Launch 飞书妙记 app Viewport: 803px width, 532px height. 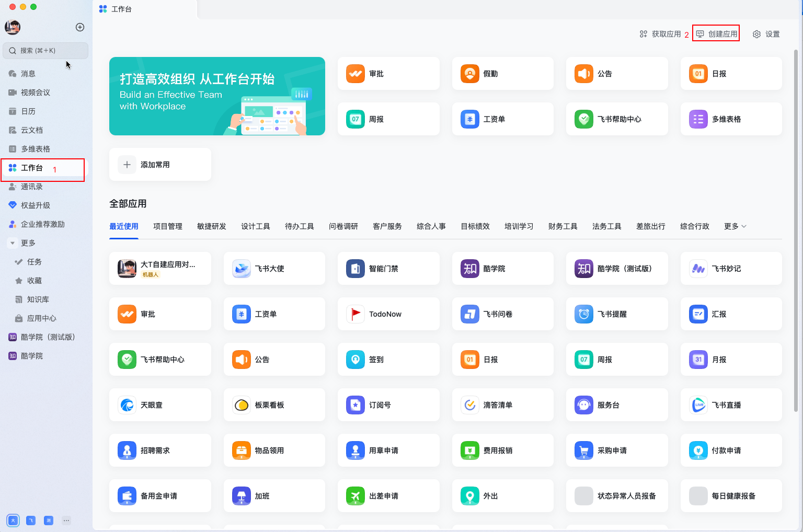[731, 269]
